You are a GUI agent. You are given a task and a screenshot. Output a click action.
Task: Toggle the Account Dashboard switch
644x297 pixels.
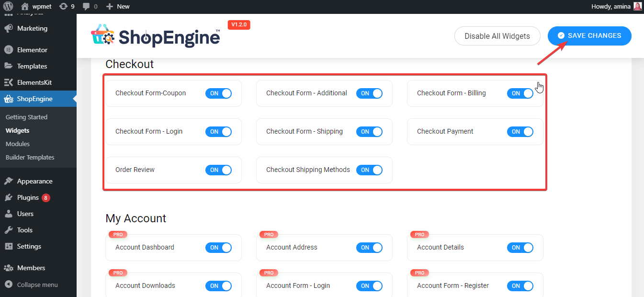tap(218, 248)
